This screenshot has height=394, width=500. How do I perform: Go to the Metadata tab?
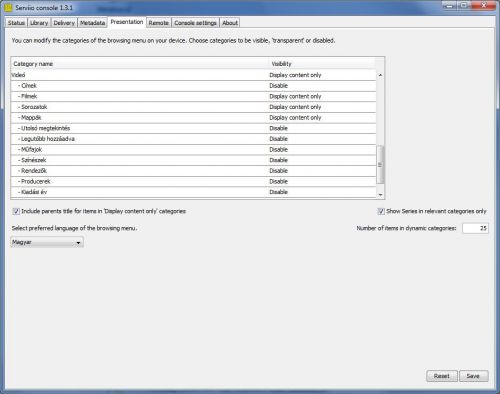(92, 23)
